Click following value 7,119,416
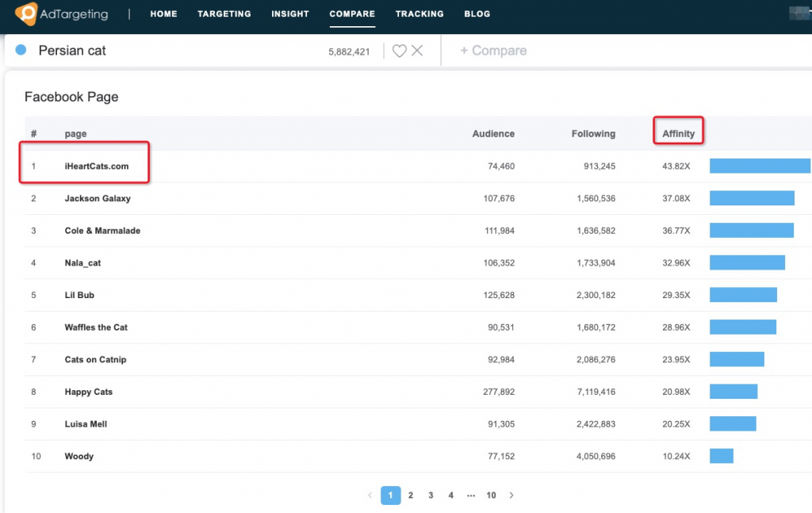The image size is (812, 513). [x=596, y=392]
